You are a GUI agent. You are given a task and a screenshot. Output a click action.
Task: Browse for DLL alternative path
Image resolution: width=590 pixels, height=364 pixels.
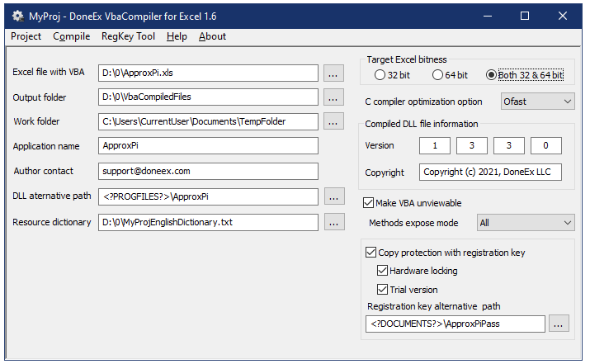pos(334,196)
